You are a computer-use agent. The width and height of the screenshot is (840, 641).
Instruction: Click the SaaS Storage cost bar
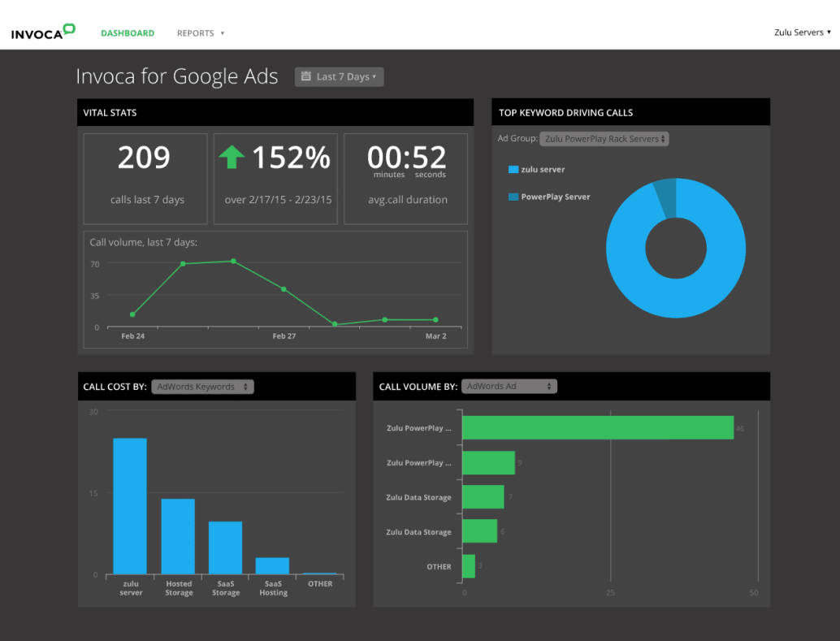225,548
